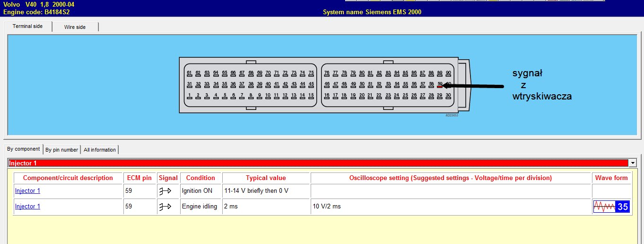This screenshot has height=244, width=644.
Task: Open Injector 1 link in Engine idling row
Action: click(27, 207)
